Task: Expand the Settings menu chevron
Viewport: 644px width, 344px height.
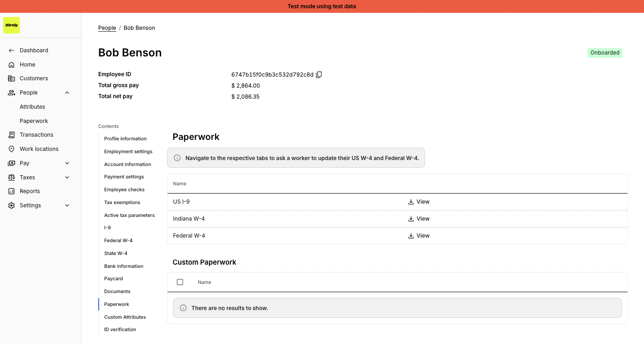Action: 67,205
